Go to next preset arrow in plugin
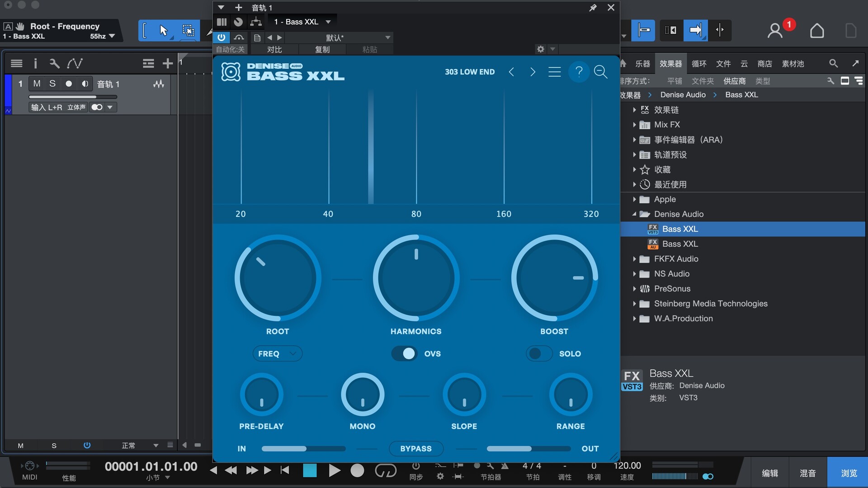This screenshot has height=488, width=868. coord(533,72)
